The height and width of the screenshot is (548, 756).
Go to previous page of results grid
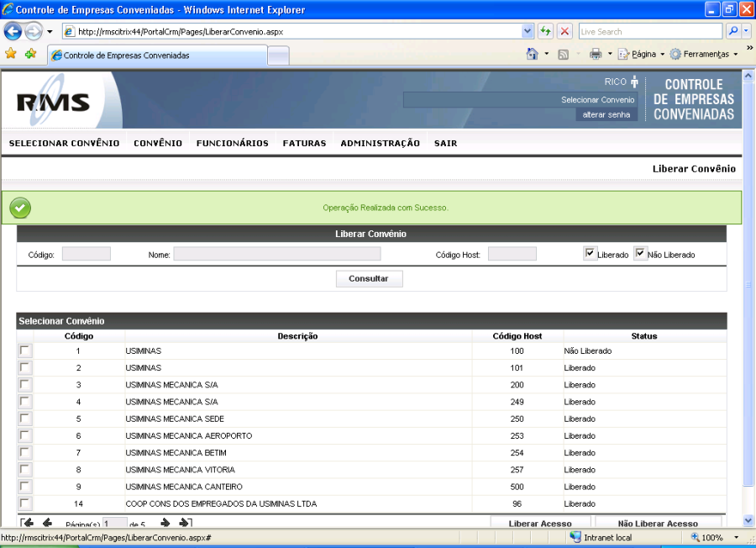point(47,523)
